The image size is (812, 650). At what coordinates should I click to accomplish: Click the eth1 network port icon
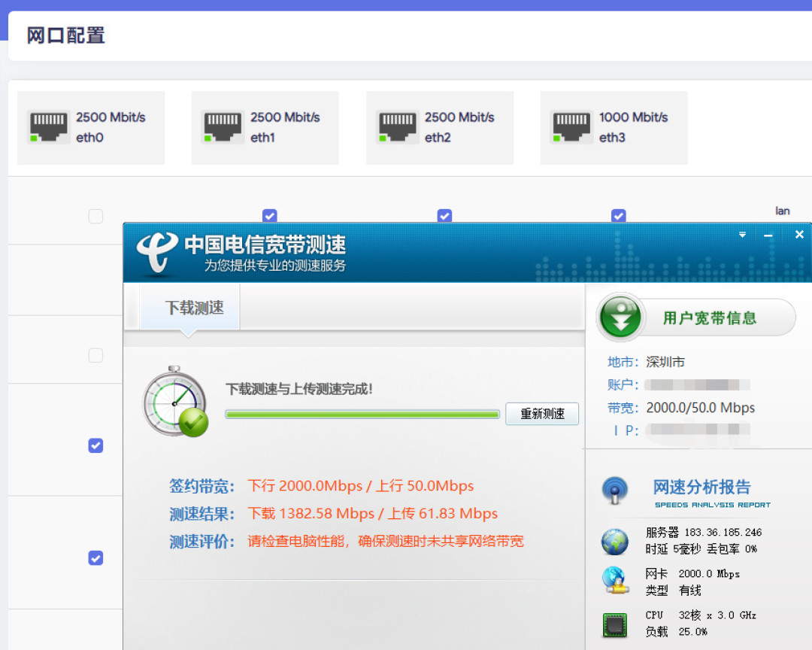(223, 127)
